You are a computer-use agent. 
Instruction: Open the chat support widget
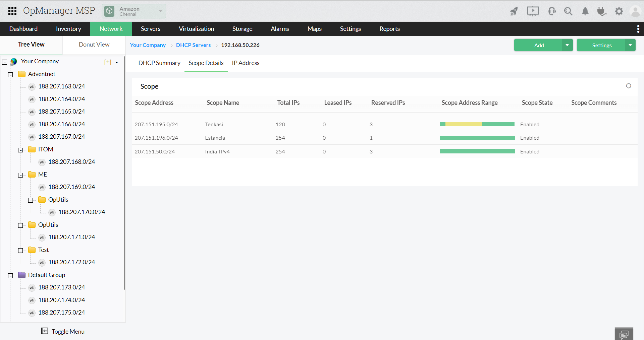coord(624,334)
